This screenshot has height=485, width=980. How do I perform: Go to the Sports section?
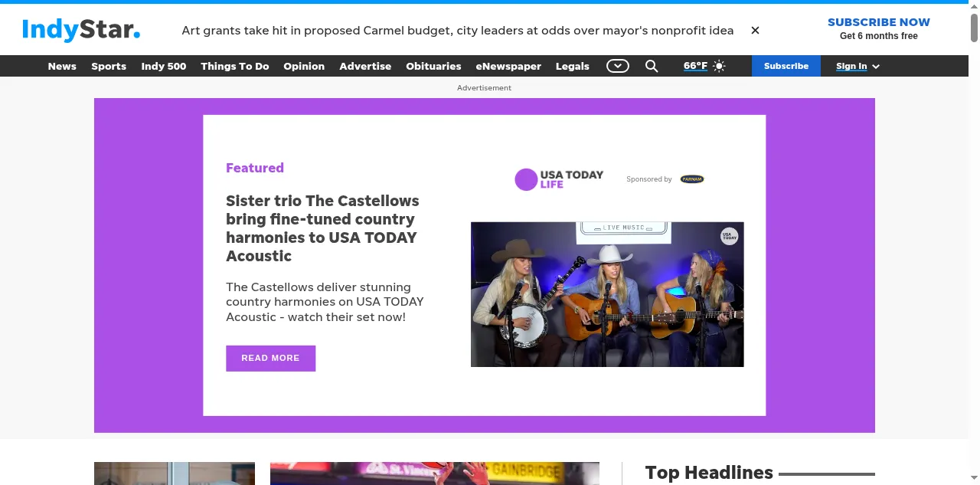click(109, 66)
